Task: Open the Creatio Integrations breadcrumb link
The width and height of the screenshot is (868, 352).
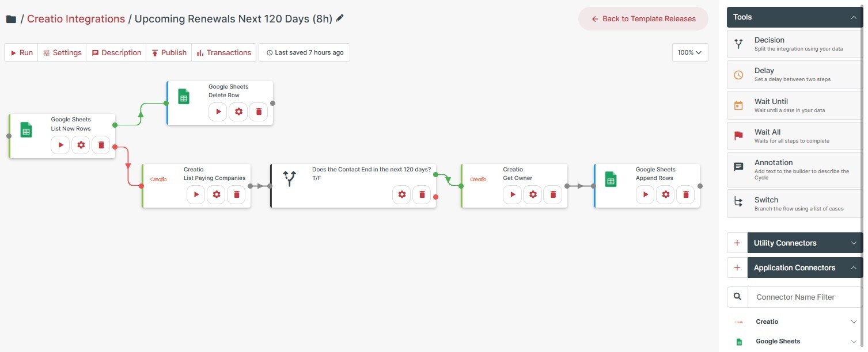Action: click(x=76, y=19)
